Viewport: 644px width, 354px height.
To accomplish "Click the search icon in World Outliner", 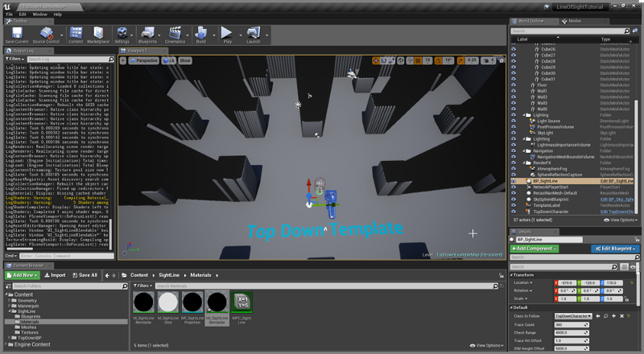I will click(x=627, y=31).
